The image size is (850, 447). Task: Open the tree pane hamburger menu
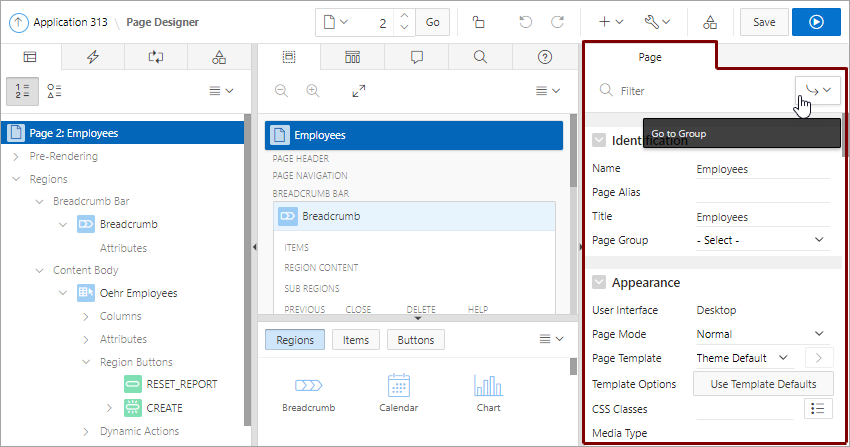221,91
